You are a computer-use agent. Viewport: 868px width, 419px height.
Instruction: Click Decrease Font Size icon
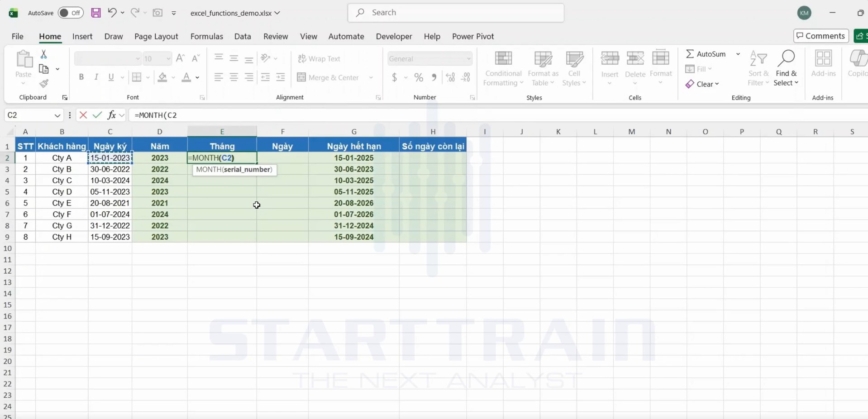click(x=196, y=58)
